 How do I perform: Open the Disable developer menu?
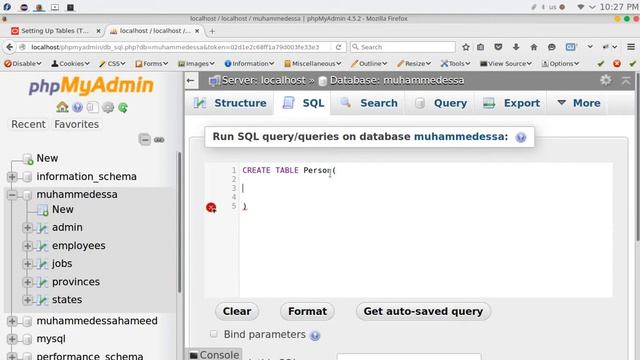tap(23, 64)
